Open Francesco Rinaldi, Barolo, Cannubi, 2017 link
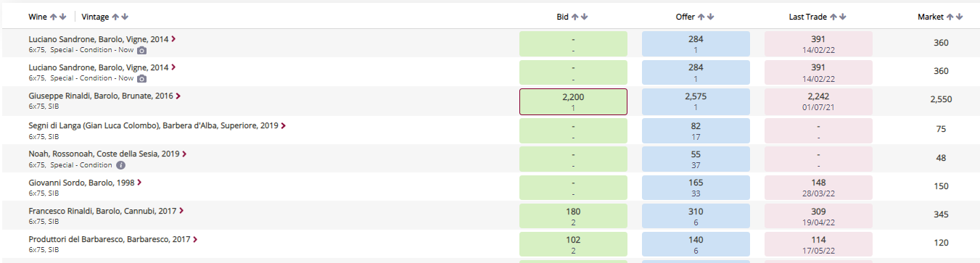The image size is (980, 263). click(103, 211)
